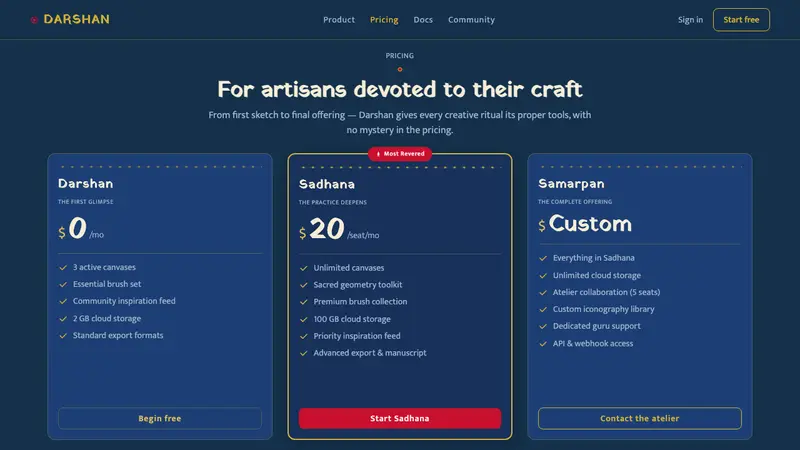Click the checkmark beside 3 active canvases
Viewport: 800px width, 450px height.
coord(63,267)
